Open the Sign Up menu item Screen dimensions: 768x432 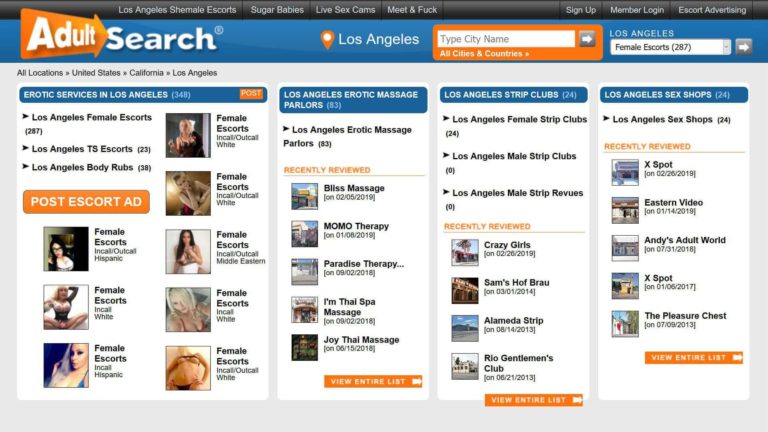point(580,10)
